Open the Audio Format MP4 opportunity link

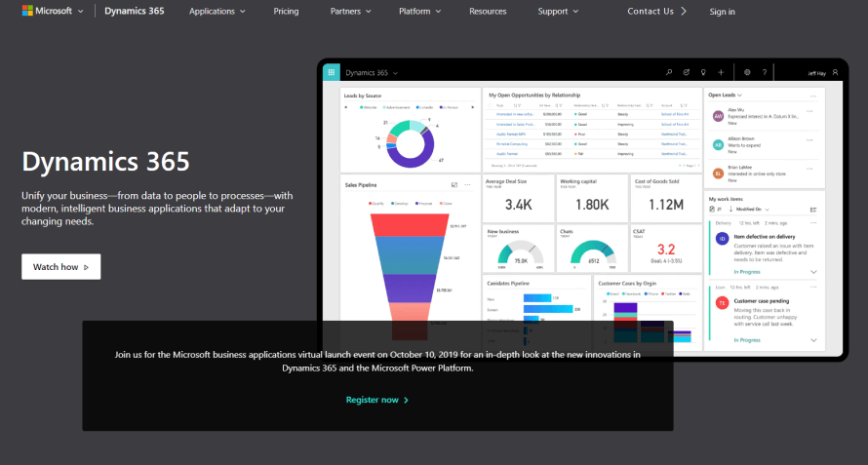pos(510,134)
